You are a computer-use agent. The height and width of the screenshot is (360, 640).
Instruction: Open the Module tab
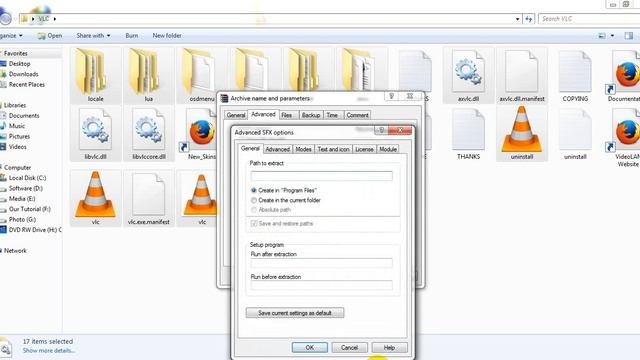point(388,149)
